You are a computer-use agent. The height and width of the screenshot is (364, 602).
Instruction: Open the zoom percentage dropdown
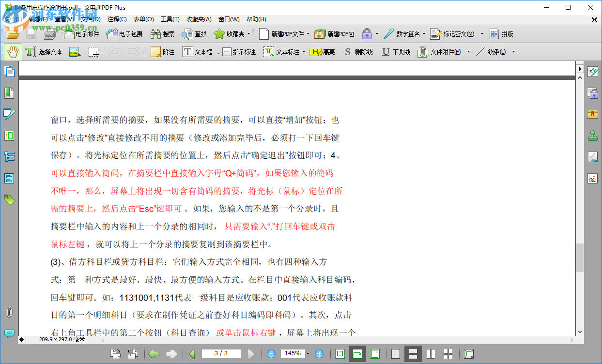(x=307, y=353)
